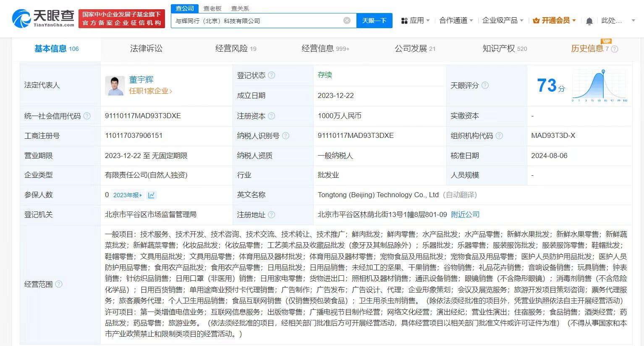
Task: Open the trend chart icon next to 2023年报
Action: 152,195
